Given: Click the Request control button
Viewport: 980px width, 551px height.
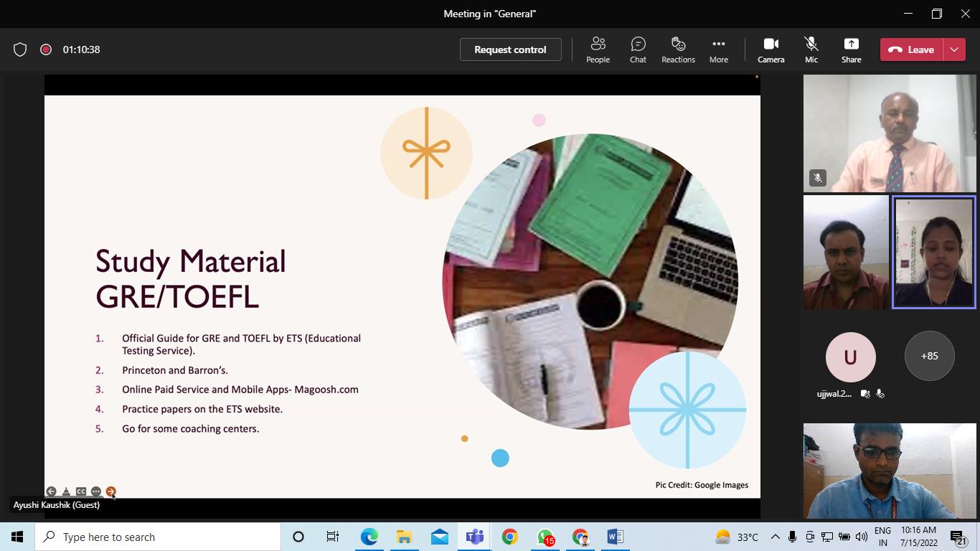Looking at the screenshot, I should [x=510, y=50].
